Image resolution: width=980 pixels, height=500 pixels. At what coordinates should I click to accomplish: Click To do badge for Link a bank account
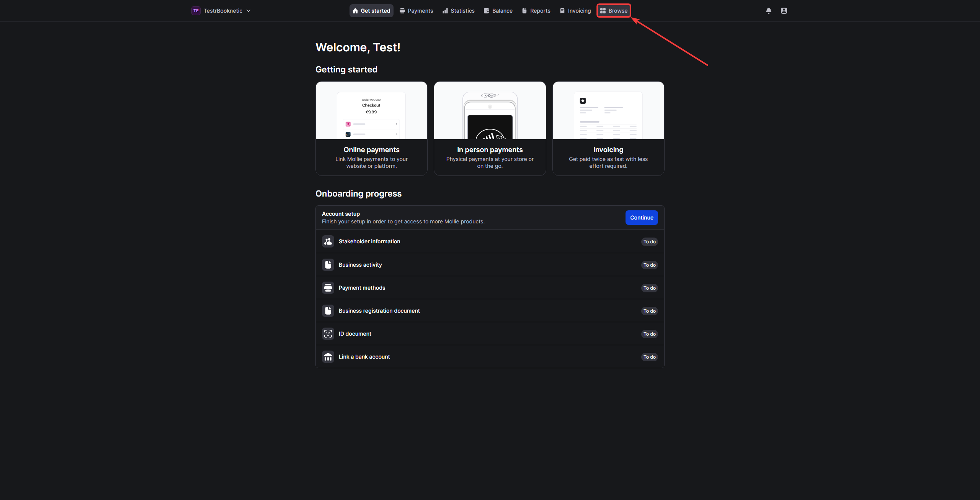(x=649, y=357)
